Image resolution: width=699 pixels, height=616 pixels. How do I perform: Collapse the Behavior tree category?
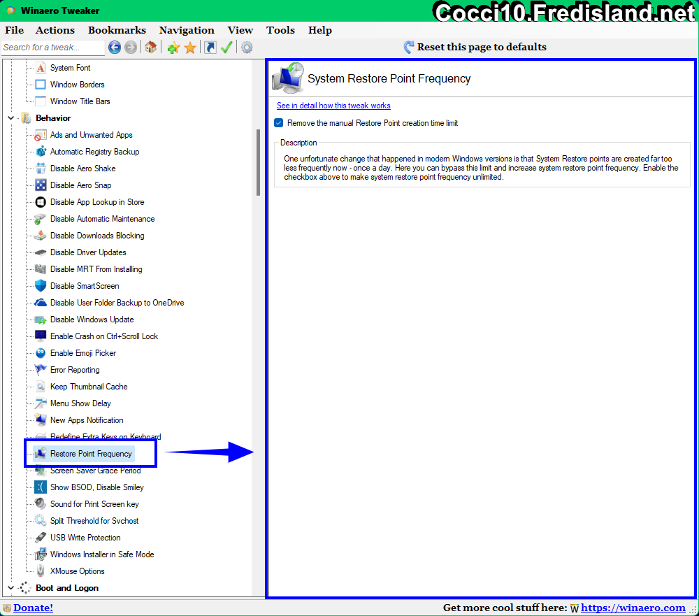10,118
